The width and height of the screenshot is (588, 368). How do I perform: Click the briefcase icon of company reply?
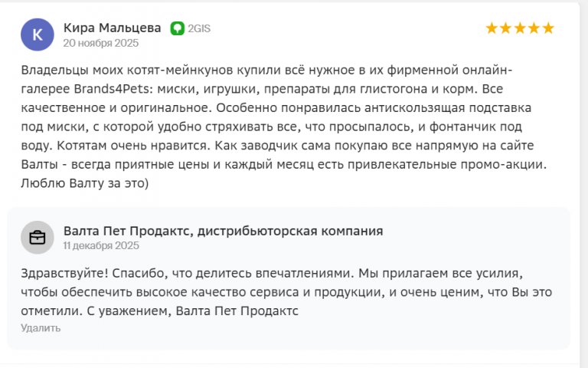tap(38, 237)
